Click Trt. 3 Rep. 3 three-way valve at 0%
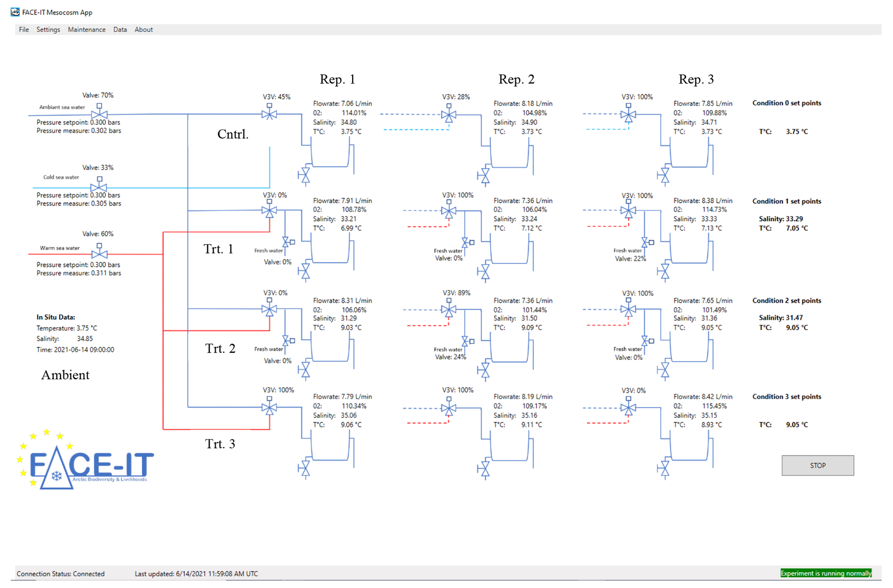The width and height of the screenshot is (893, 588). (628, 407)
